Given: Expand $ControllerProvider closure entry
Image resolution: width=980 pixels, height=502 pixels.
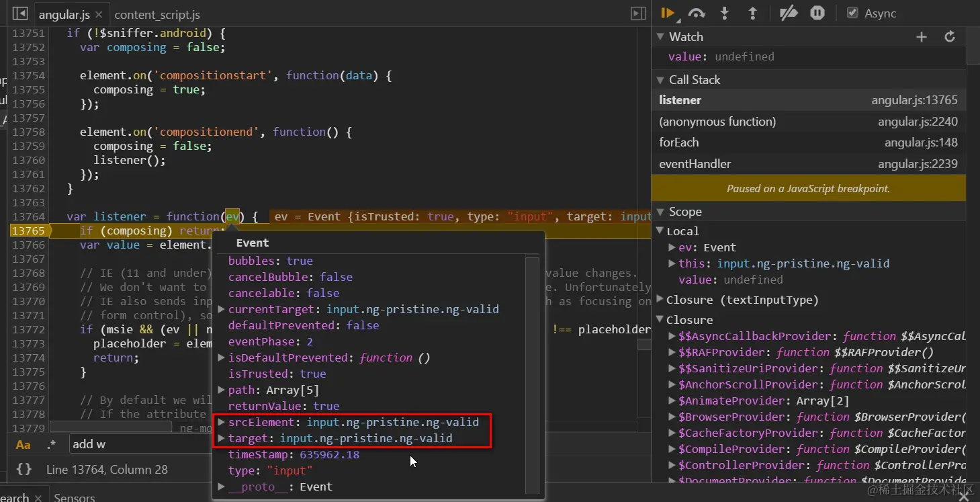Looking at the screenshot, I should pos(672,465).
